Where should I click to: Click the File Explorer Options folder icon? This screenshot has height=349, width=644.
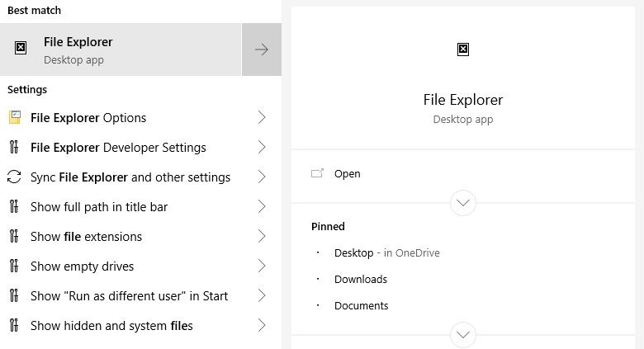pos(15,117)
